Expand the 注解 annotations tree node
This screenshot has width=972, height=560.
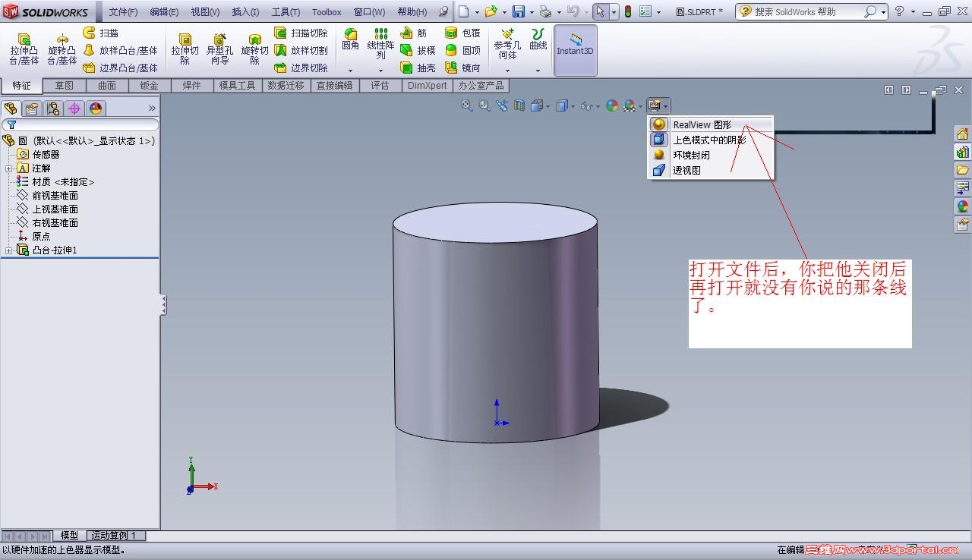tap(8, 168)
